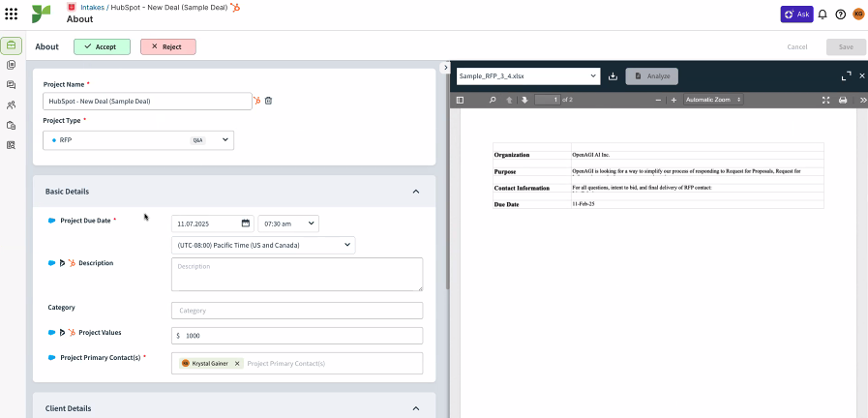Edit the Project Values amount field
868x418 pixels.
(x=297, y=336)
